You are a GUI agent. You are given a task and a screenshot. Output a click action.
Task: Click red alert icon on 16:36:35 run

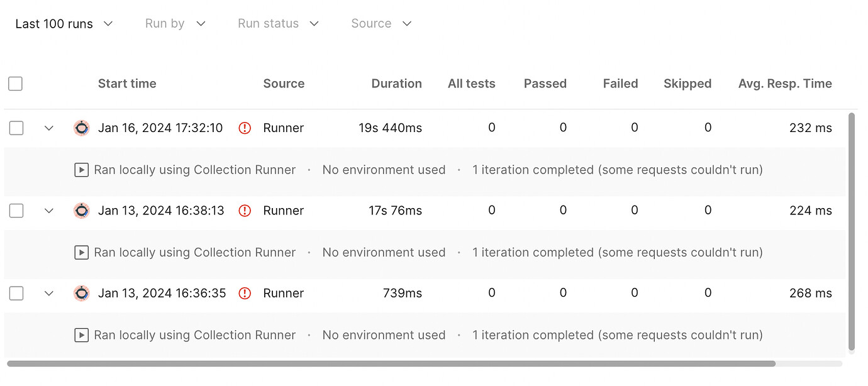[x=245, y=294]
